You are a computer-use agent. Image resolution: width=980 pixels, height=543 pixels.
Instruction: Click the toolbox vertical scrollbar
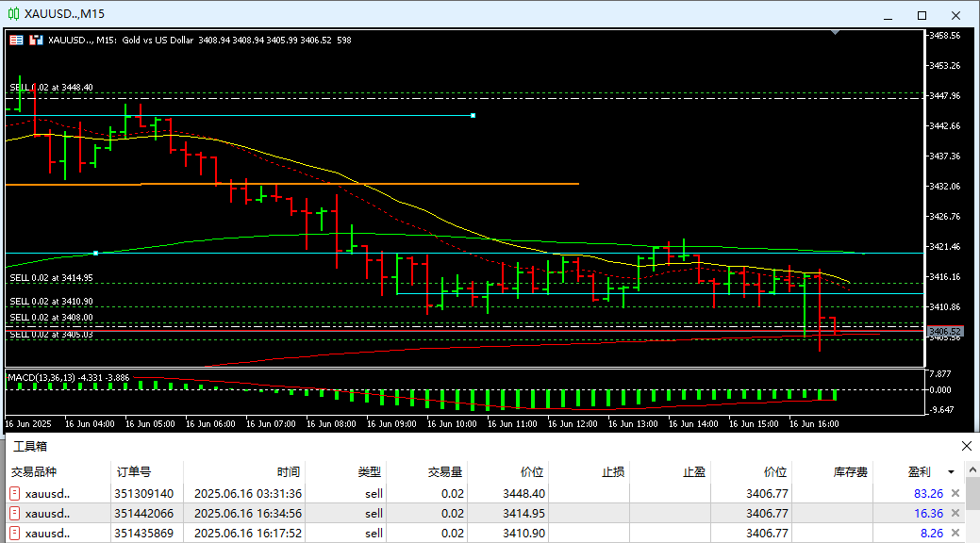tap(972, 509)
